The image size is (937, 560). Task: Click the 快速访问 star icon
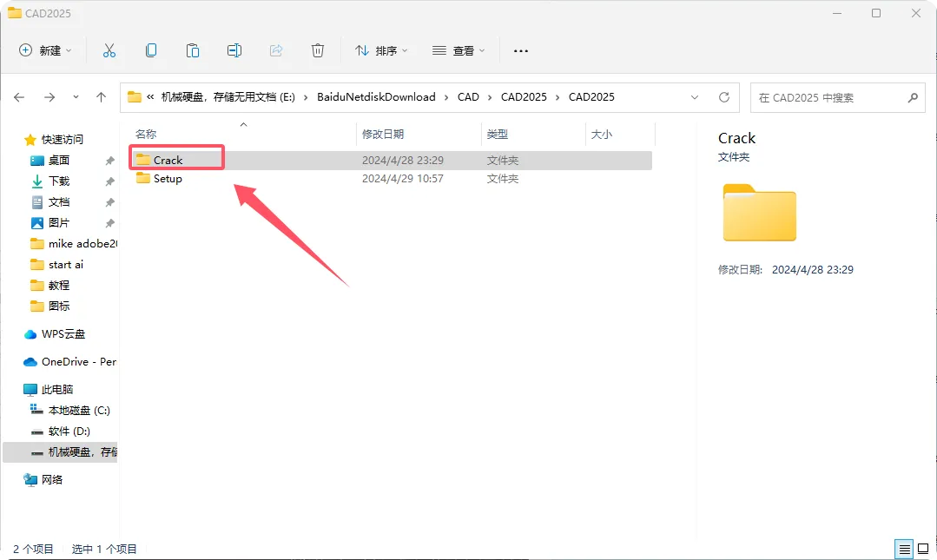(x=30, y=140)
